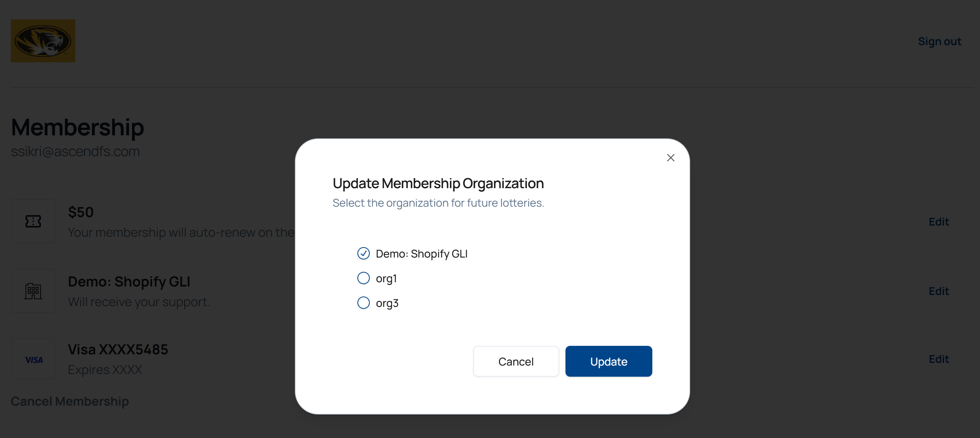Choose the org3 radio button
The image size is (980, 438).
[363, 303]
